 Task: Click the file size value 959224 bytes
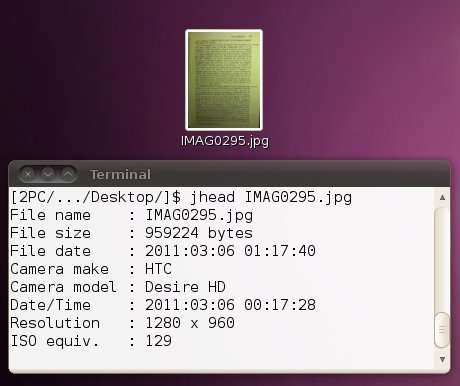click(x=199, y=233)
